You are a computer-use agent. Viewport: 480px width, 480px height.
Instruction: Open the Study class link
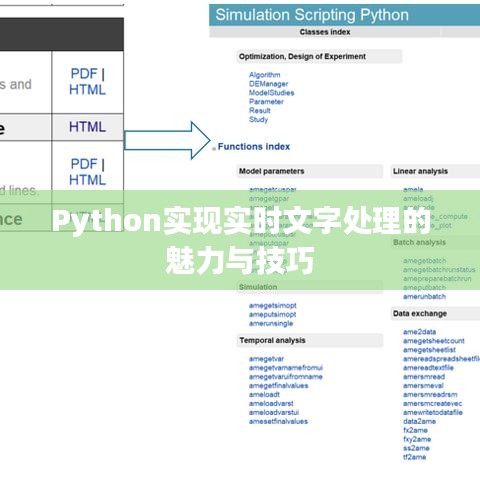tap(258, 119)
